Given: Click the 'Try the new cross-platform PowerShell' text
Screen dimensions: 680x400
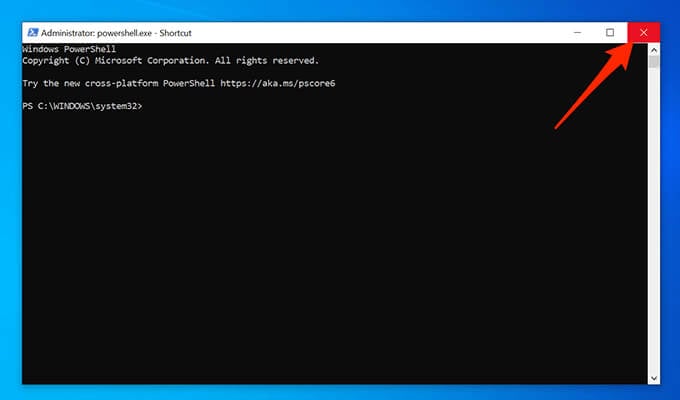Looking at the screenshot, I should [118, 83].
